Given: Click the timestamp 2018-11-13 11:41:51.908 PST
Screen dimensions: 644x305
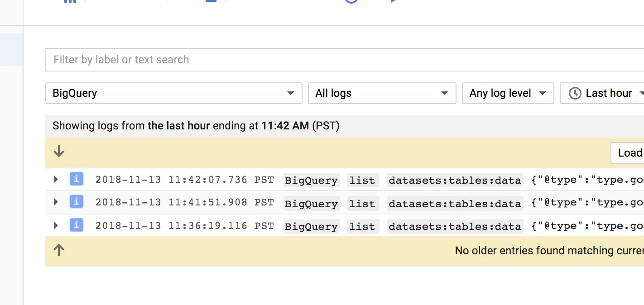Looking at the screenshot, I should (x=184, y=202).
